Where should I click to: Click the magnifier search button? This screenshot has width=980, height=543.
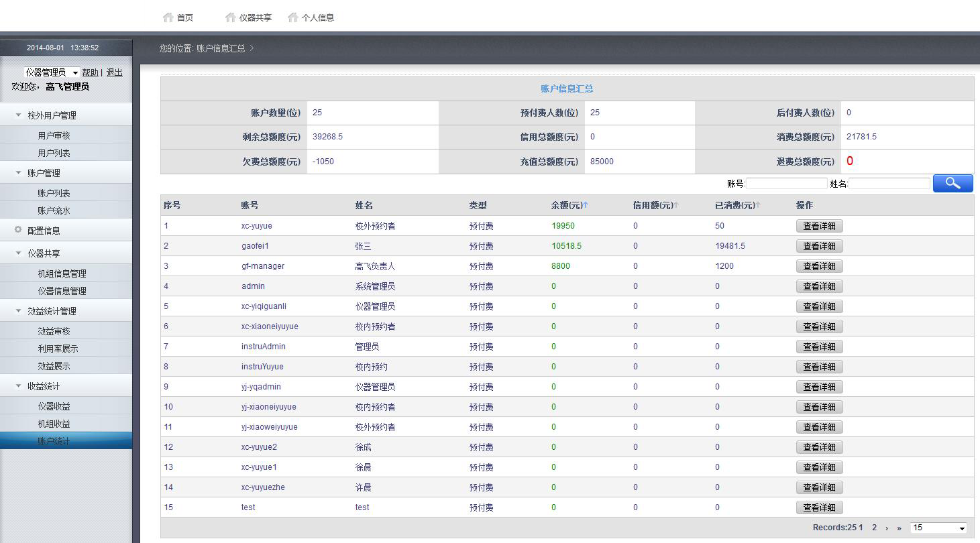(952, 183)
